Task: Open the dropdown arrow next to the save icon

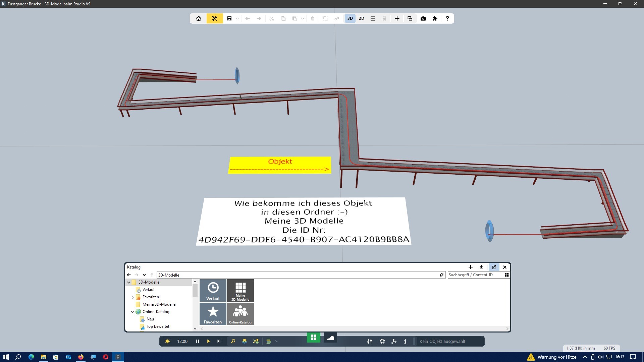Action: pyautogui.click(x=237, y=18)
